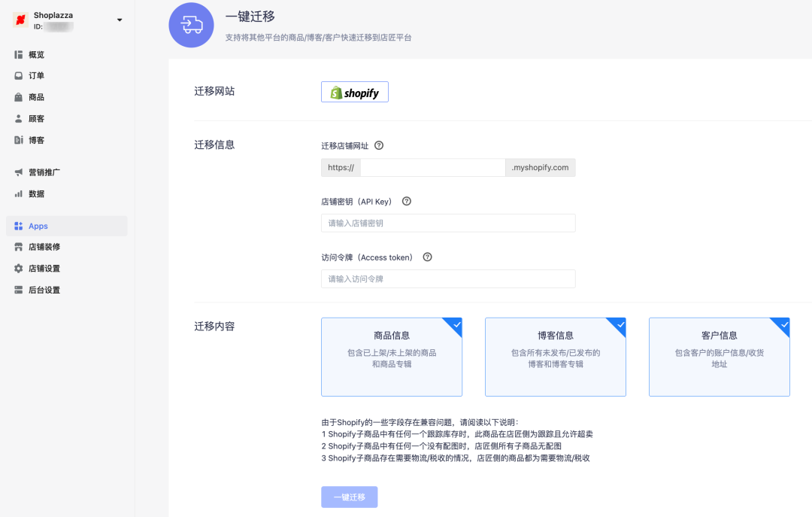Image resolution: width=812 pixels, height=517 pixels.
Task: Focus the 请输入店铺密钥 API key field
Action: coord(448,223)
